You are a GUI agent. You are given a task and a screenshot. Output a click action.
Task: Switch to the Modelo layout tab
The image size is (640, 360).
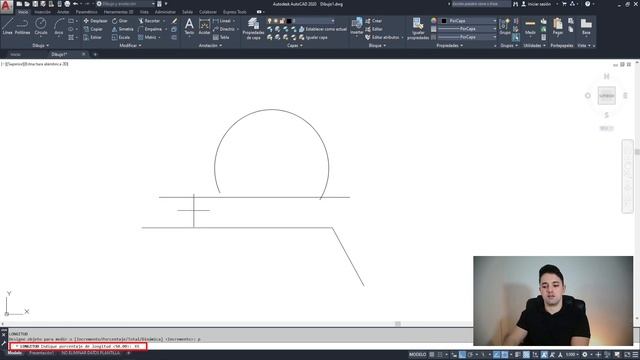[x=15, y=353]
